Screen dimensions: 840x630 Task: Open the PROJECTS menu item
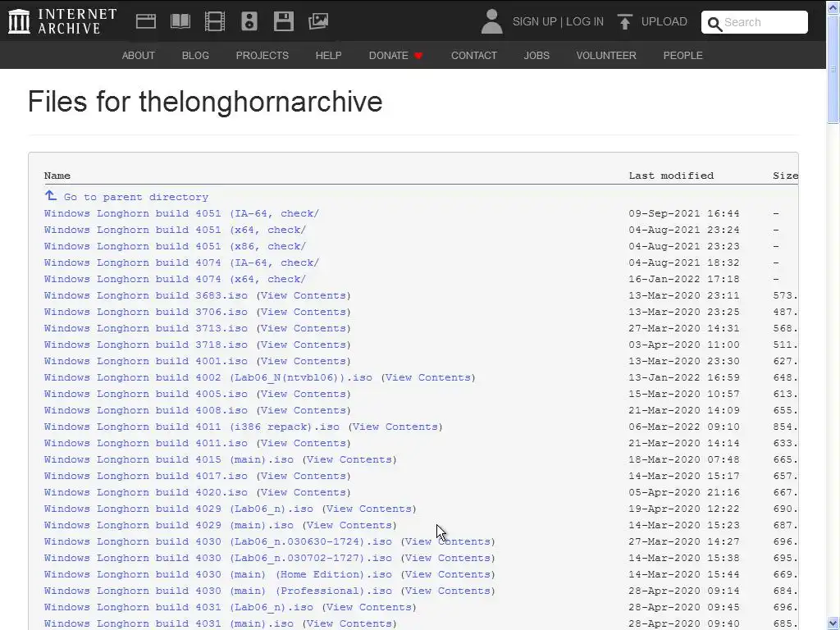tap(262, 55)
